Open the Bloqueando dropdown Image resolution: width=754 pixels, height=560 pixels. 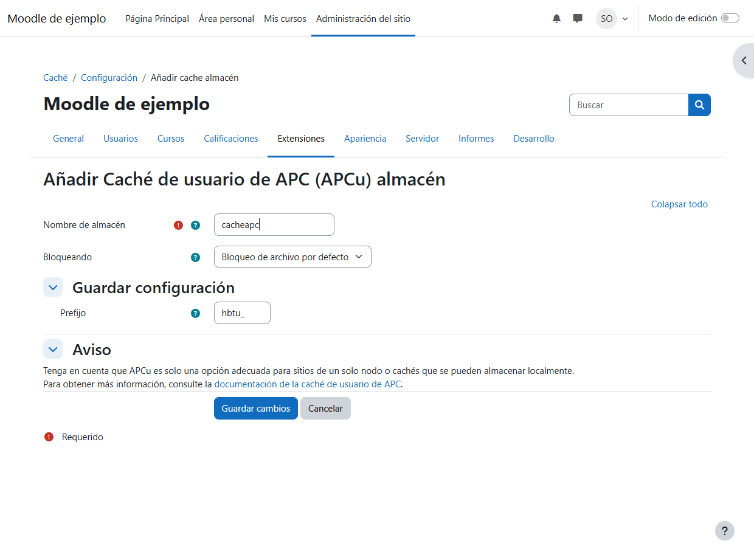[x=292, y=257]
